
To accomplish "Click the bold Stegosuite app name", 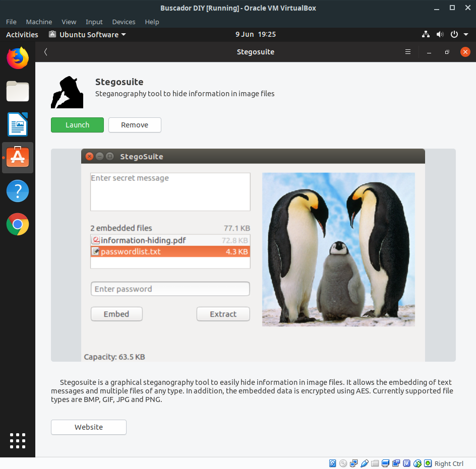I will pyautogui.click(x=120, y=82).
